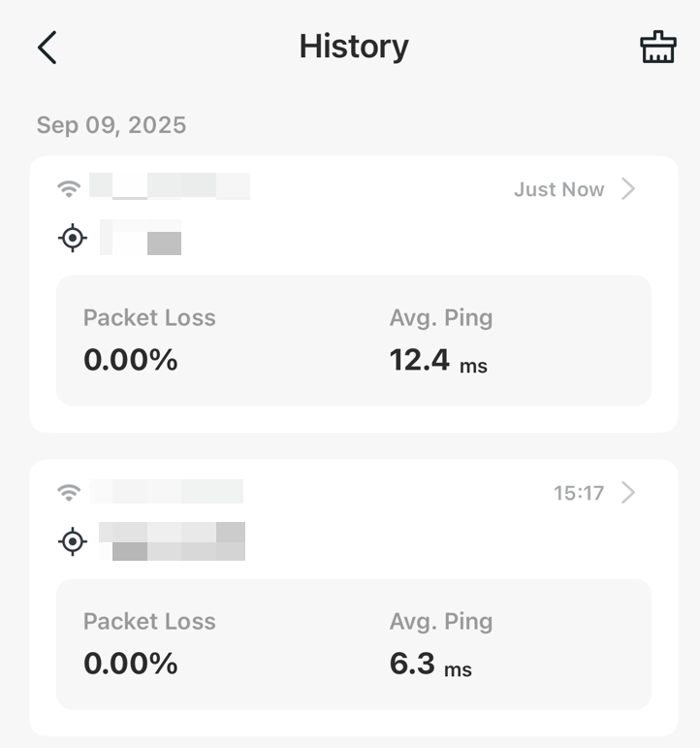700x748 pixels.
Task: Expand the 15:17 entry chevron
Action: (628, 493)
